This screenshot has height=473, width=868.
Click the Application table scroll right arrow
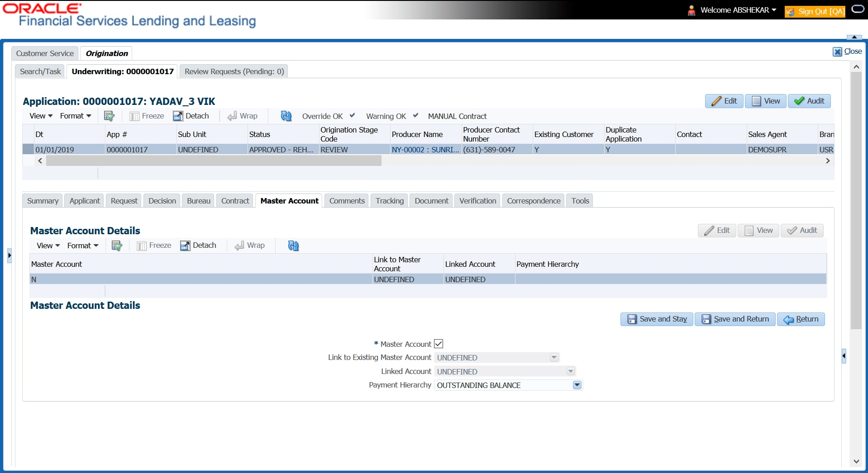(828, 161)
